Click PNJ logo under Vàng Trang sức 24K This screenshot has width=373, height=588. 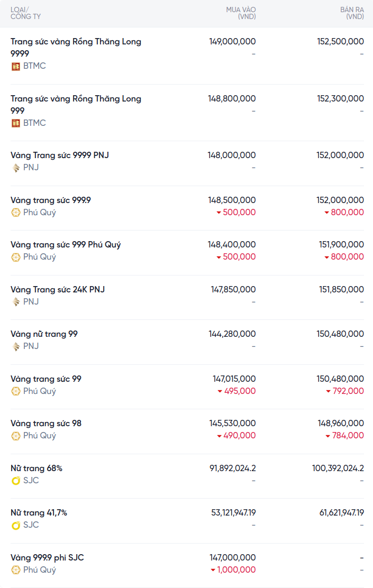[16, 302]
